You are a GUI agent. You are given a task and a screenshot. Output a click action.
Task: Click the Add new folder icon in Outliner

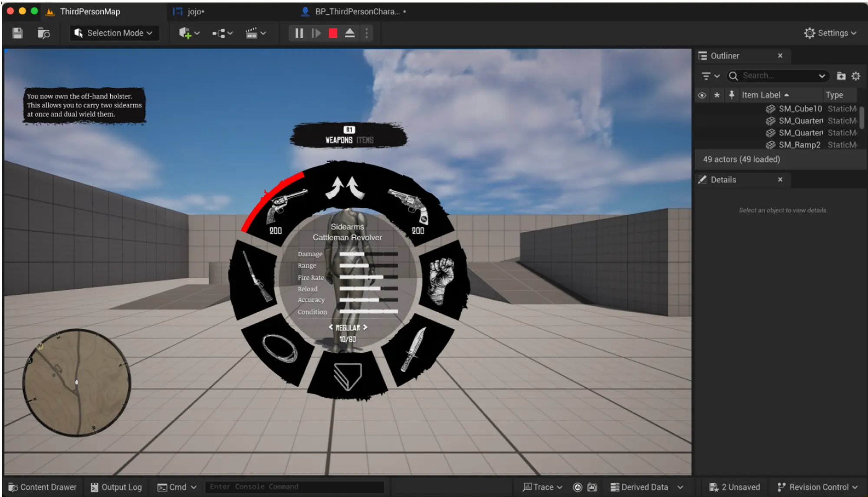pos(841,76)
